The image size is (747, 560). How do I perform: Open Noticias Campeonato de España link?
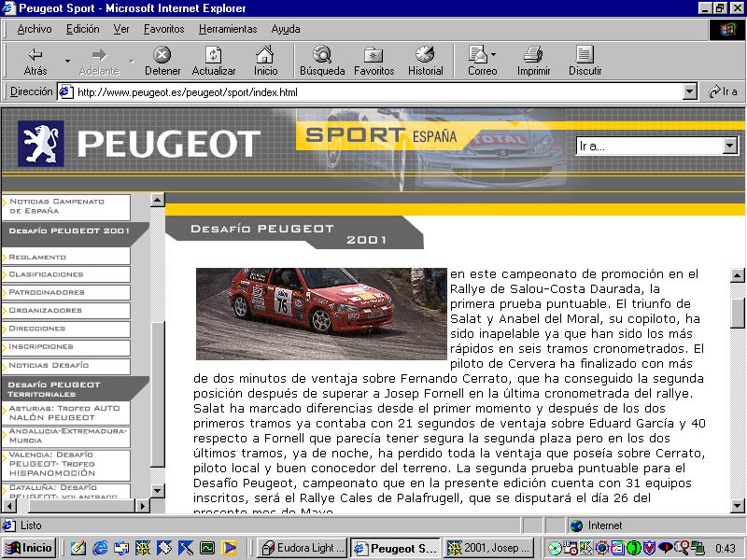coord(65,206)
